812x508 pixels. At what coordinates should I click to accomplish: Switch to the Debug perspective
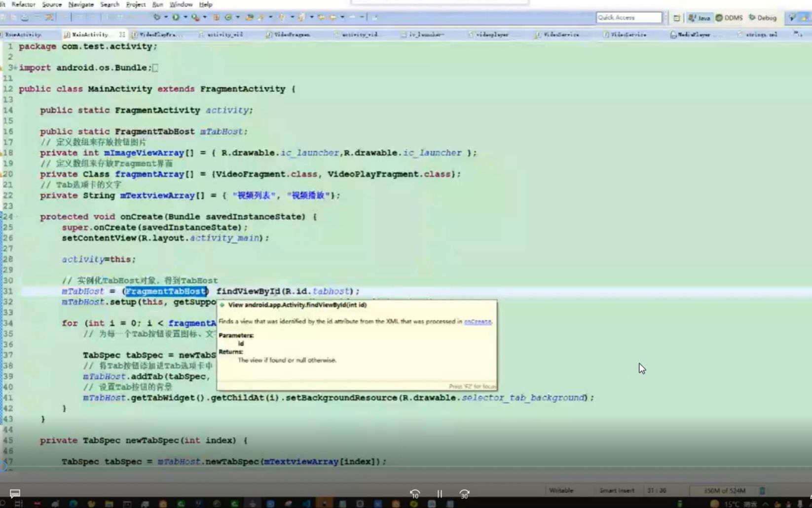[x=763, y=18]
